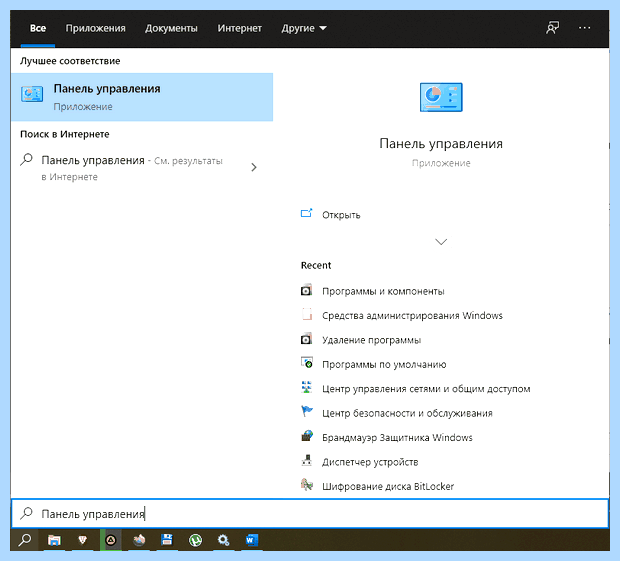This screenshot has height=561, width=620.
Task: Click the taskbar search magnifier button
Action: [25, 540]
